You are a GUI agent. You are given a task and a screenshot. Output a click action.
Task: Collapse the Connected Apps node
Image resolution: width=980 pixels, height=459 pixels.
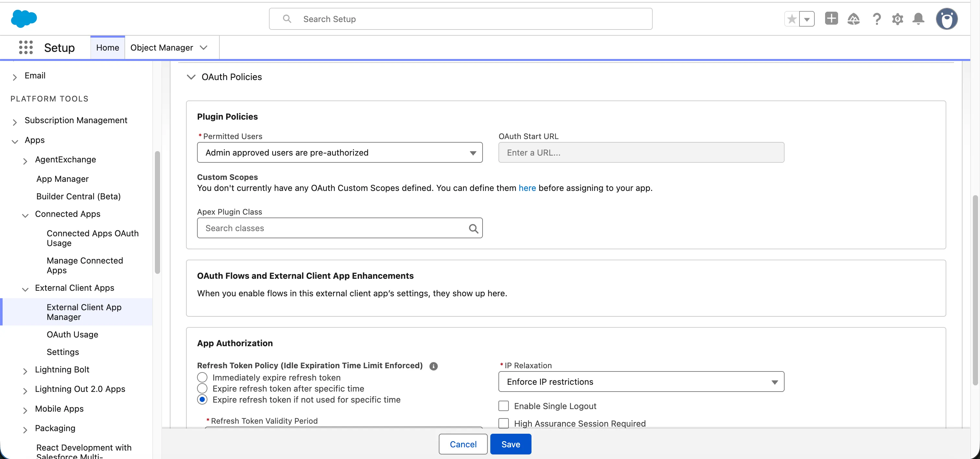[25, 216]
